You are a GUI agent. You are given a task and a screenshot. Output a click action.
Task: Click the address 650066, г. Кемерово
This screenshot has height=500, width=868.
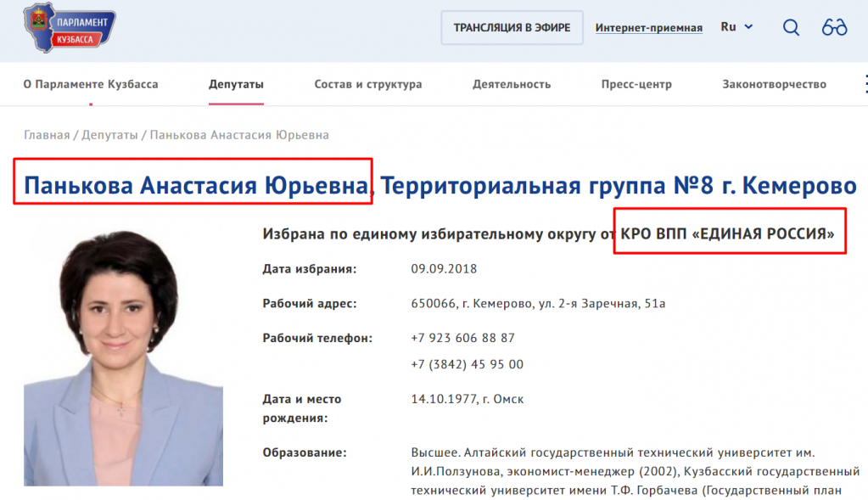pos(538,303)
